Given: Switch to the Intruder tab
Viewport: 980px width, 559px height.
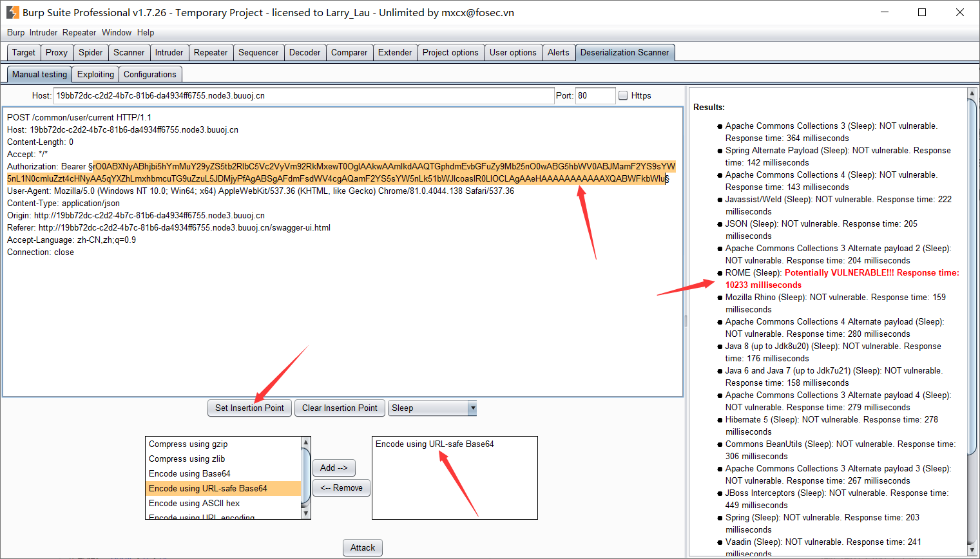Looking at the screenshot, I should (169, 53).
